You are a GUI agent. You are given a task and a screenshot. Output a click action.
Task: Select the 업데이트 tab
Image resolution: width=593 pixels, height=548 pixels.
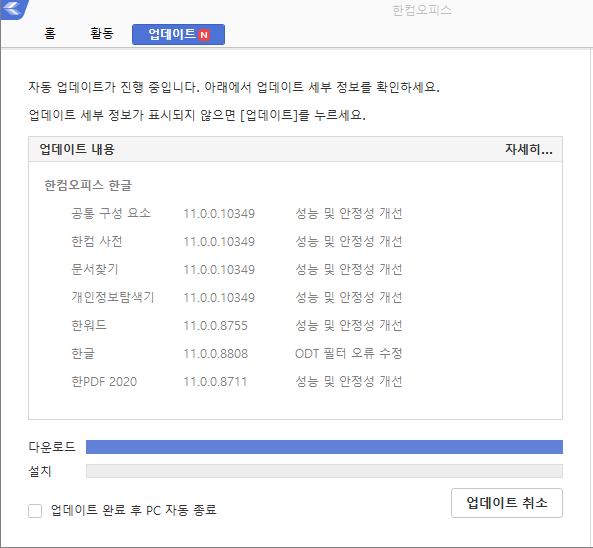[x=179, y=34]
